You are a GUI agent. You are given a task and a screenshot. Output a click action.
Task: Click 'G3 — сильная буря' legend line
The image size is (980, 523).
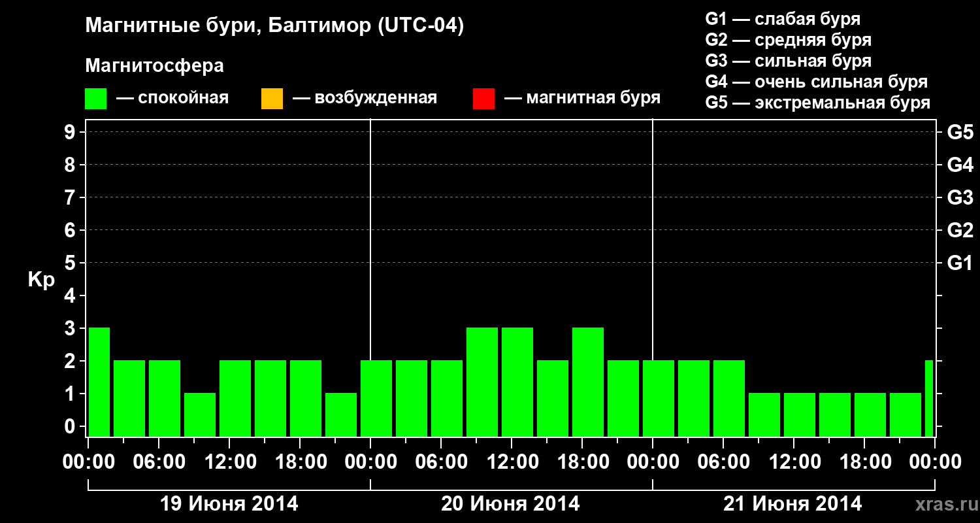789,60
